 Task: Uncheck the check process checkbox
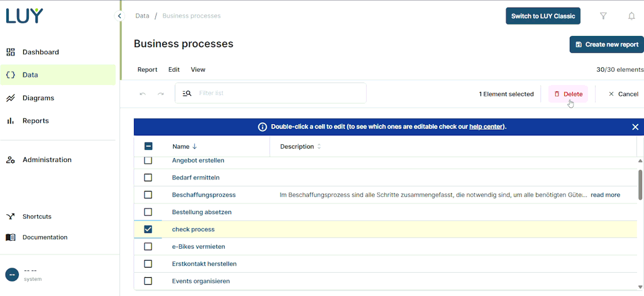[x=148, y=229]
